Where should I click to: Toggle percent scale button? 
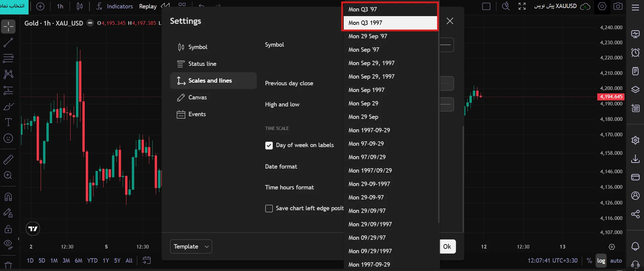(589, 261)
